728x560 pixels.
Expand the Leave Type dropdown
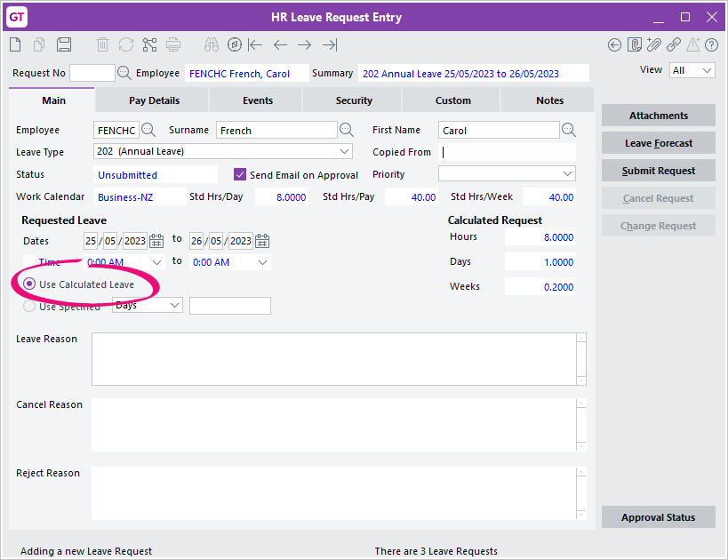pyautogui.click(x=345, y=152)
